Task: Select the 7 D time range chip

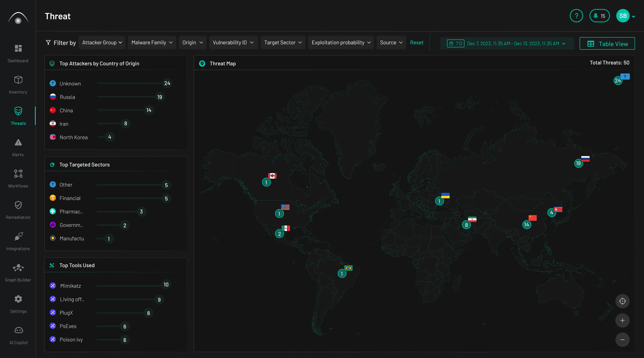Action: point(455,44)
